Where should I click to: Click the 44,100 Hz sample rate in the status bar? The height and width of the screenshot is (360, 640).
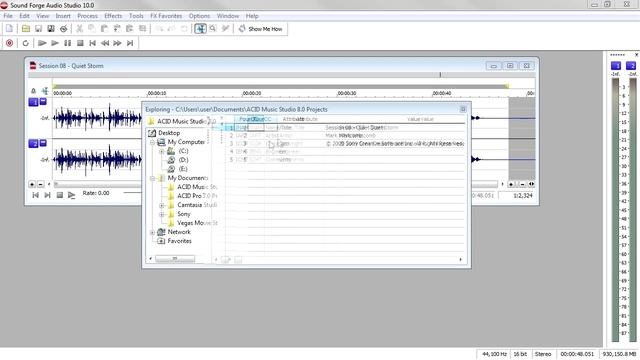point(494,354)
